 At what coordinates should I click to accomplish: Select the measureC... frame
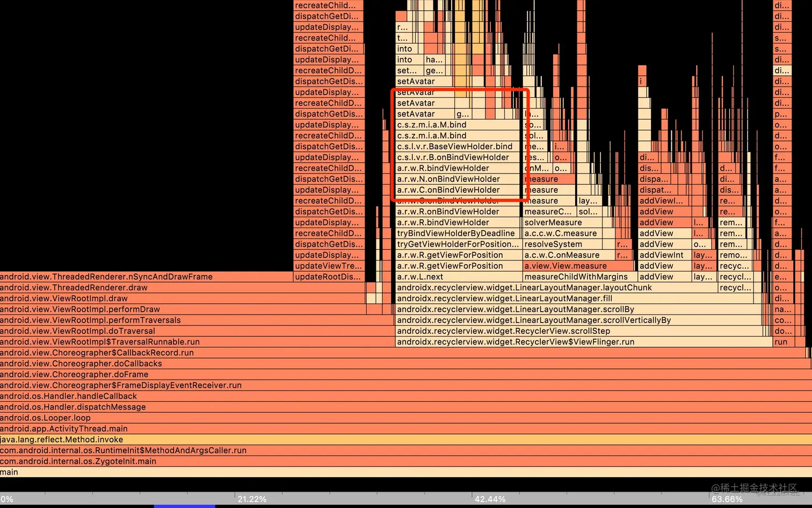tap(550, 211)
